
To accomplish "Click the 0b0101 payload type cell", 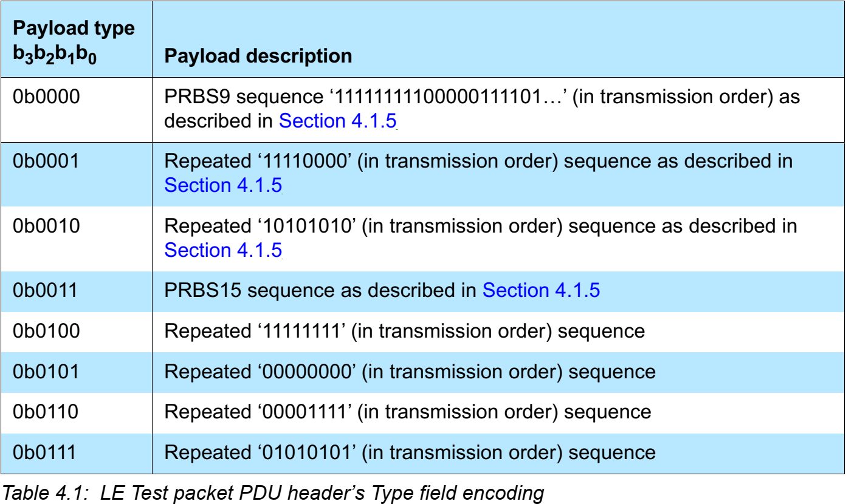I will coord(46,372).
